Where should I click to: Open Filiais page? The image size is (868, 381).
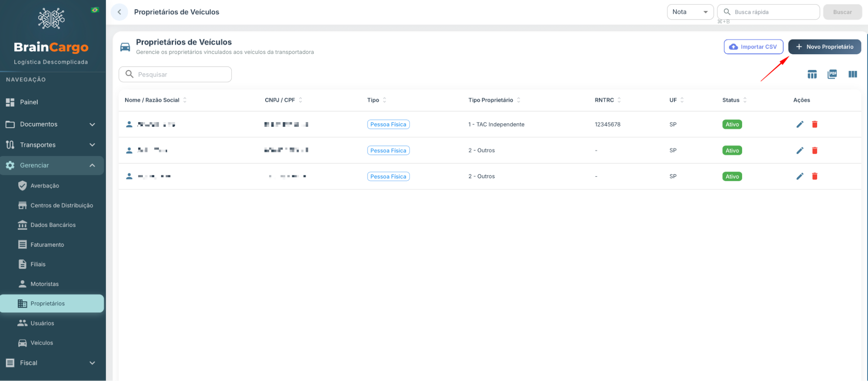click(52, 264)
